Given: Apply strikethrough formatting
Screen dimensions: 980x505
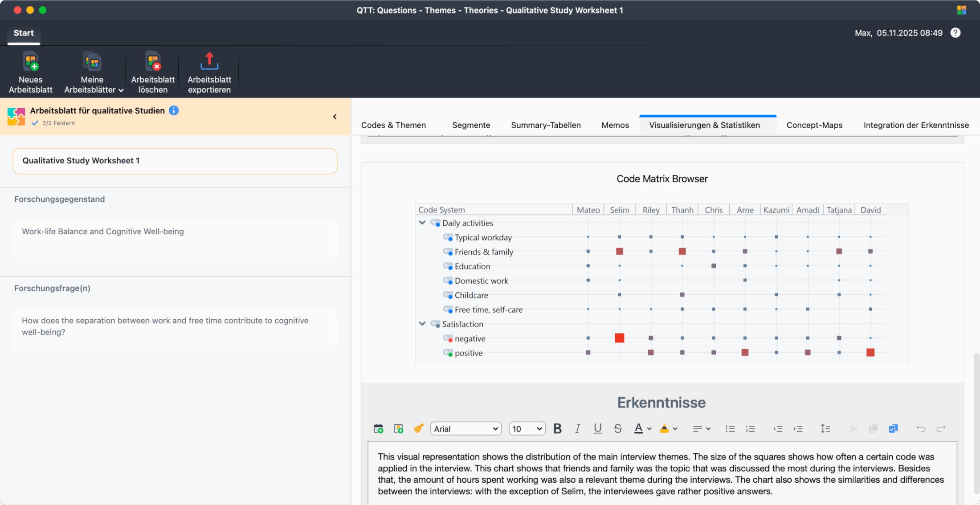Looking at the screenshot, I should [x=618, y=428].
